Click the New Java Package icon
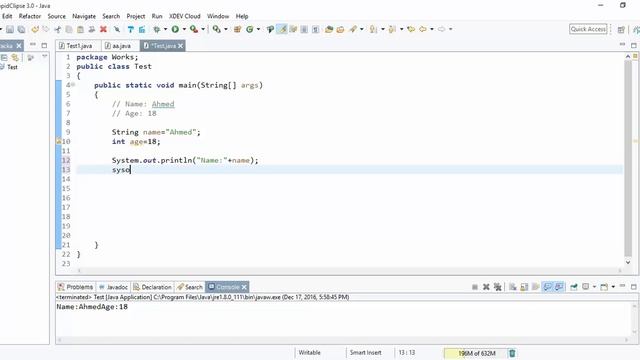640x360 pixels. [237, 29]
